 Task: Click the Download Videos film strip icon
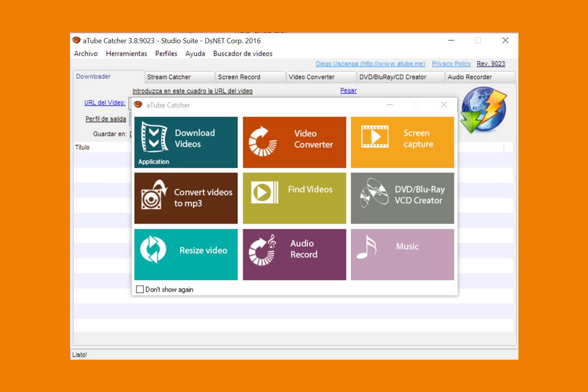pos(154,137)
